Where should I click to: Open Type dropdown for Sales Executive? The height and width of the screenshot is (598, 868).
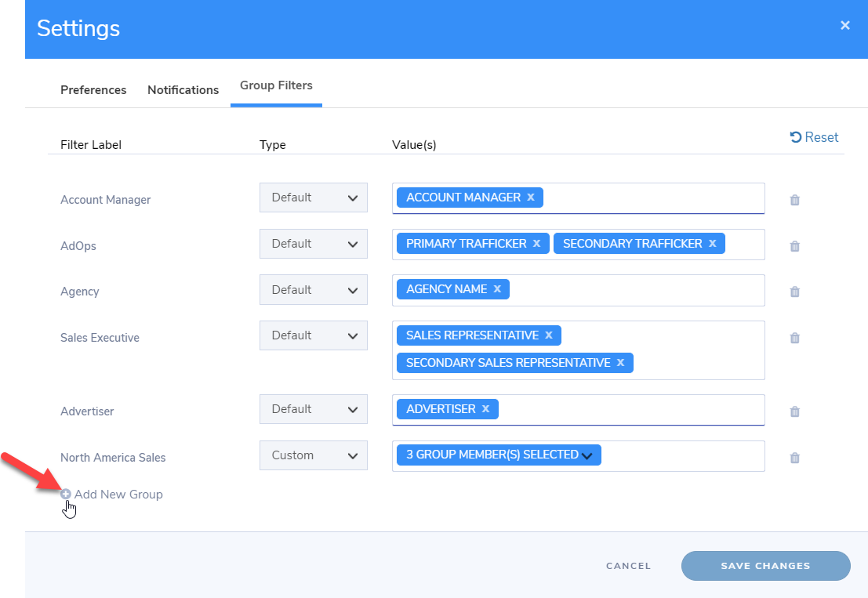pyautogui.click(x=314, y=335)
